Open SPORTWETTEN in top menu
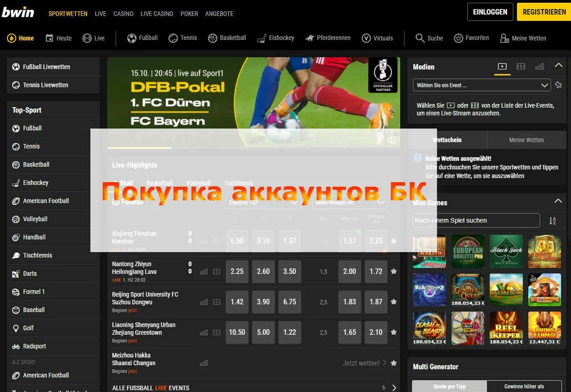 click(68, 14)
